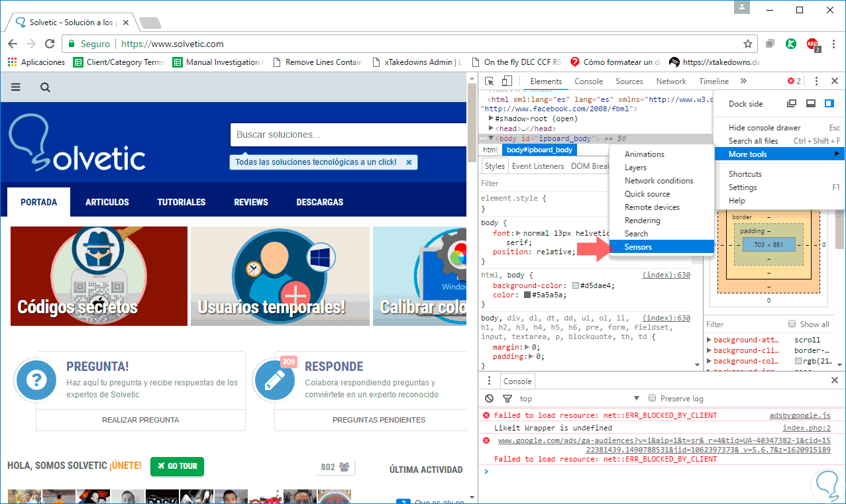This screenshot has height=504, width=846.
Task: Click the console clear icon
Action: click(x=489, y=399)
